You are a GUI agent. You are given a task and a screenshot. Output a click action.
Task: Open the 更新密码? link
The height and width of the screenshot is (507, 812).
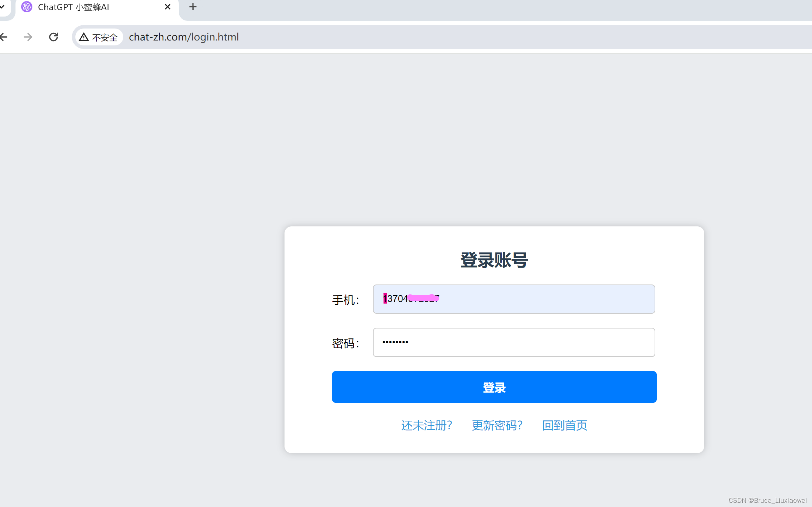coord(497,425)
